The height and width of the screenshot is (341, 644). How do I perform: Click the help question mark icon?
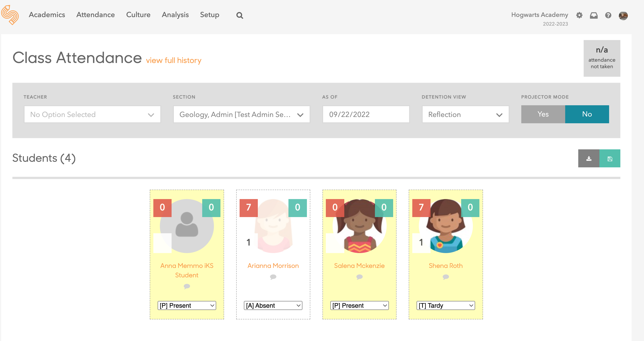608,15
